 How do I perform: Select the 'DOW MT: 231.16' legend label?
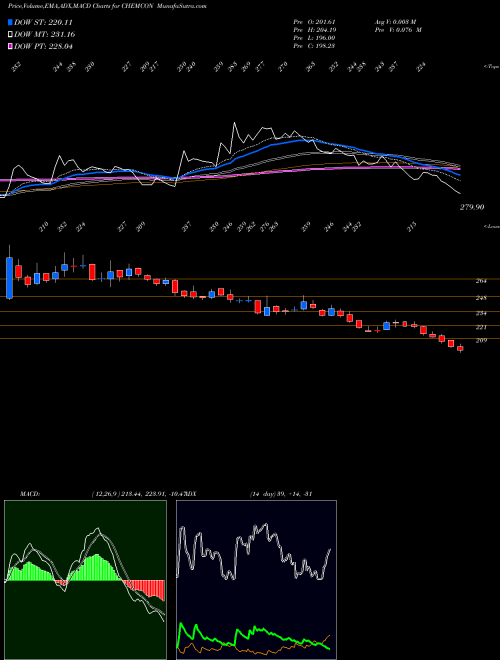click(x=45, y=35)
